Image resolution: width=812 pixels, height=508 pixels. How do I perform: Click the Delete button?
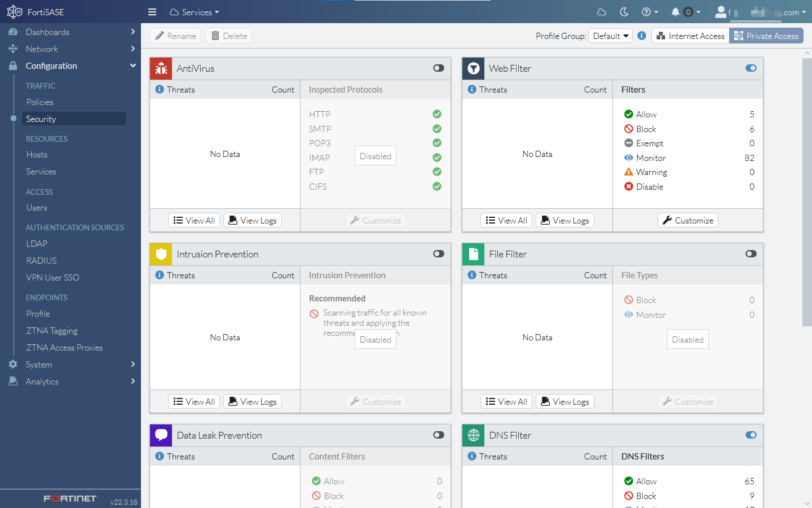[x=228, y=36]
